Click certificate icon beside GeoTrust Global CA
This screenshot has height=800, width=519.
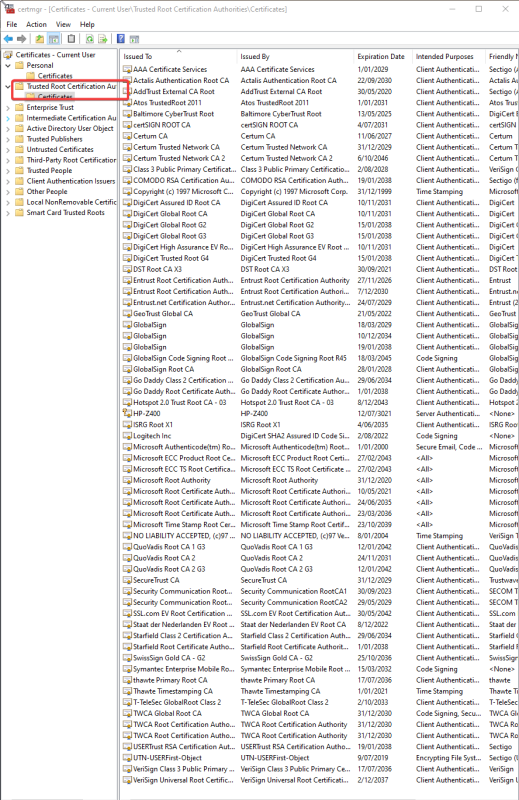tap(128, 313)
